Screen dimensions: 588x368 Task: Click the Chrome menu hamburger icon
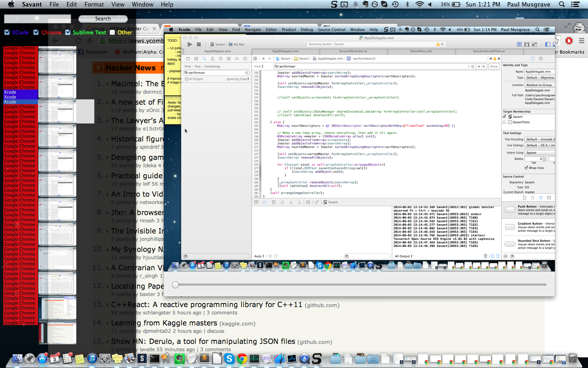click(x=581, y=40)
